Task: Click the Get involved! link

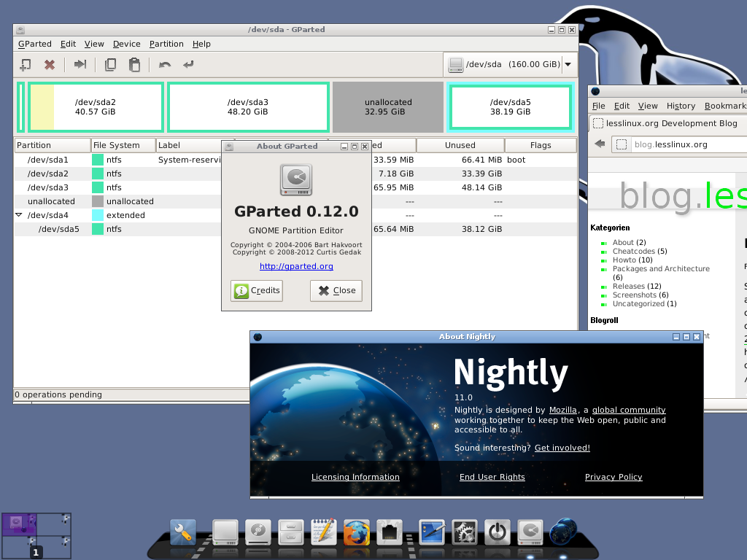Action: tap(562, 448)
